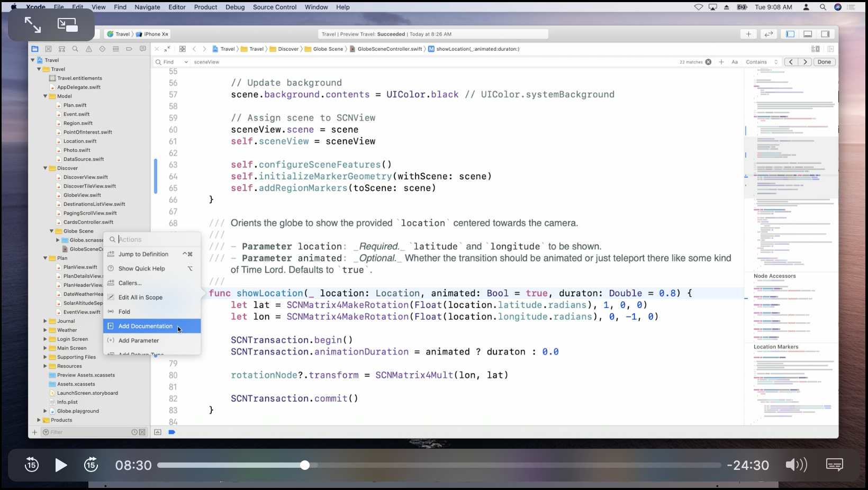This screenshot has height=490, width=868.
Task: Open the Test navigator diamond icon
Action: [102, 49]
